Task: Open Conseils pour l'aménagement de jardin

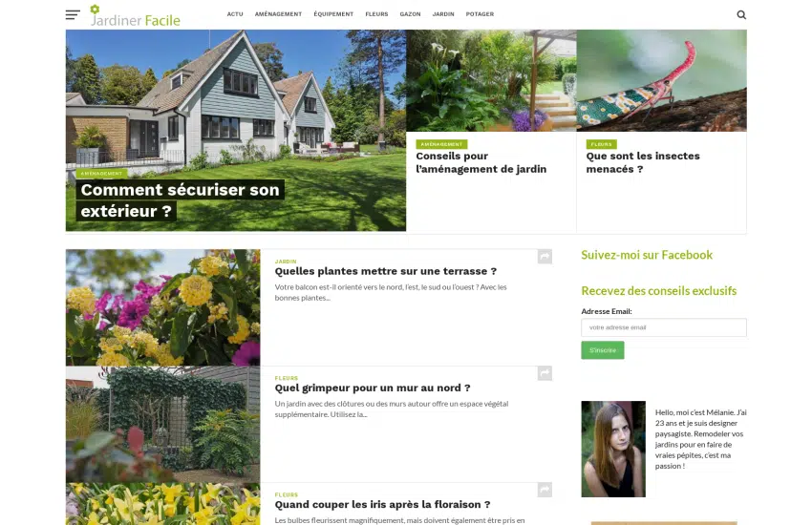Action: click(x=481, y=162)
